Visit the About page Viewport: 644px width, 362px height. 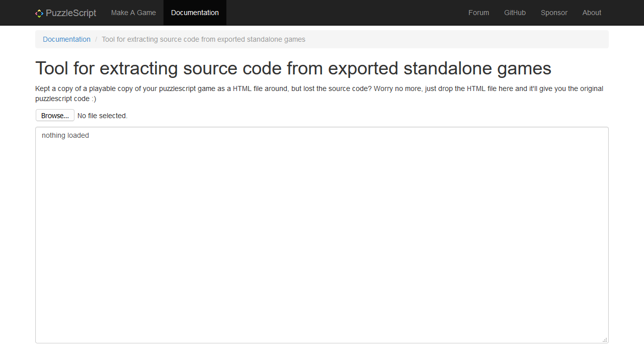pos(592,13)
